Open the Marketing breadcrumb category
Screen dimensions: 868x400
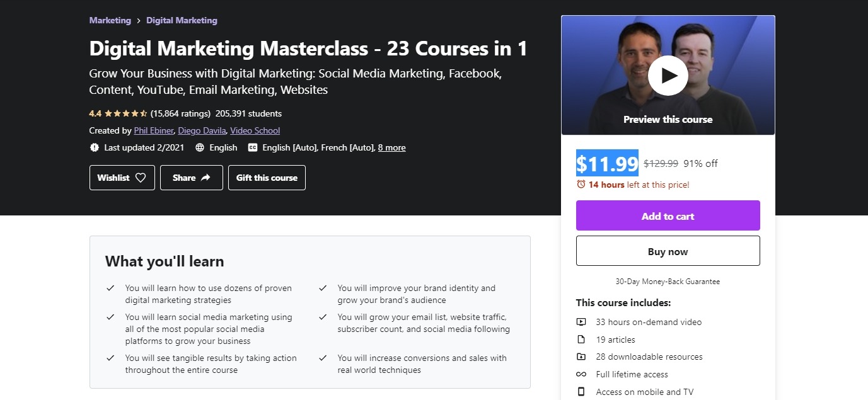pos(110,20)
